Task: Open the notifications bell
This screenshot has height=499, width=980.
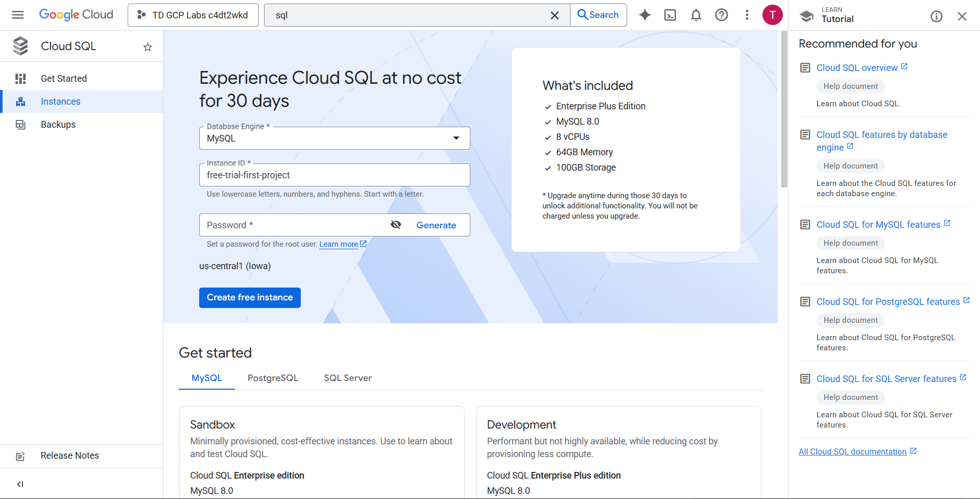Action: [x=696, y=15]
